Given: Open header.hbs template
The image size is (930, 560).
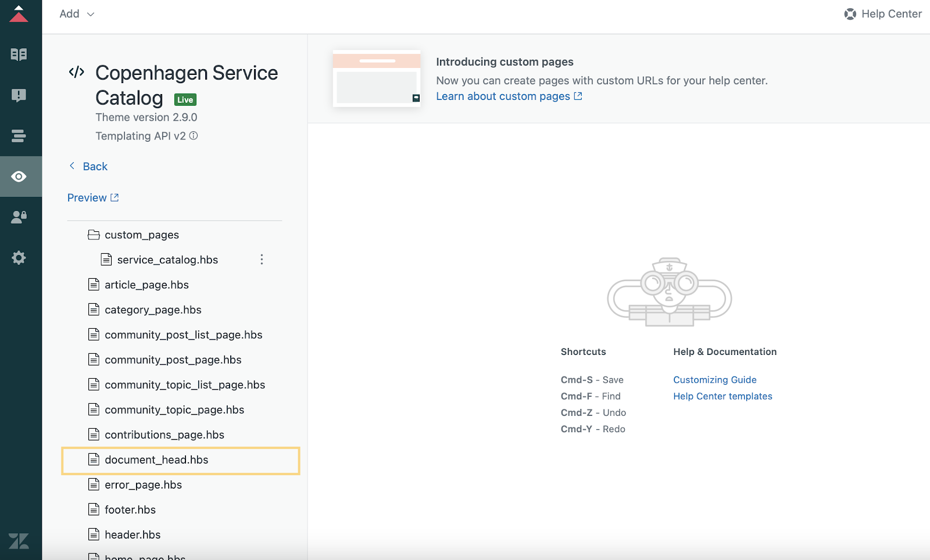Looking at the screenshot, I should (x=133, y=534).
